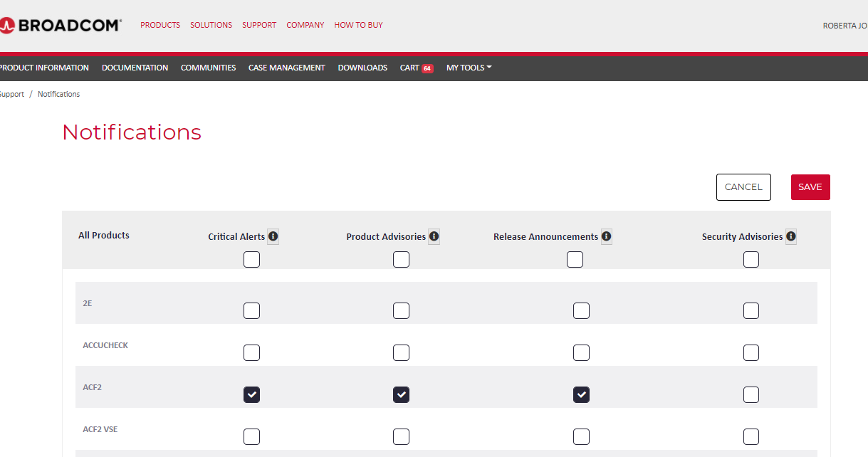The width and height of the screenshot is (868, 457).
Task: Open the Products menu
Action: [160, 25]
